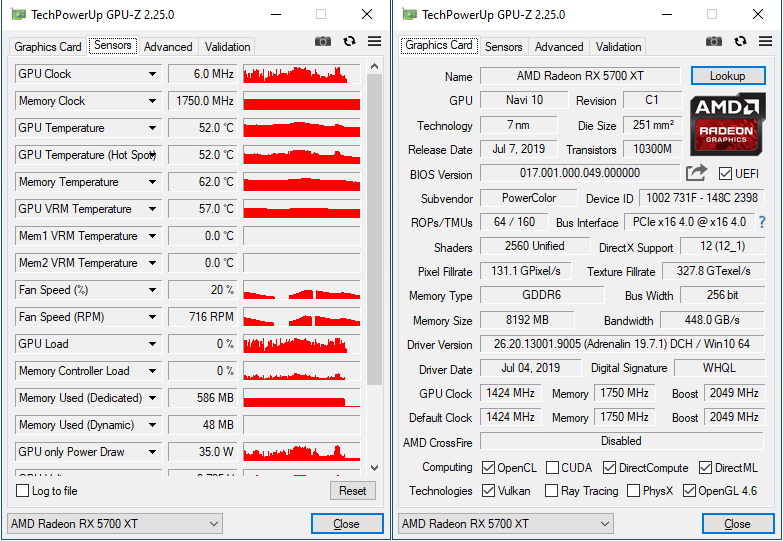Click the GPU Load sensor graph
783x541 pixels.
click(x=302, y=344)
